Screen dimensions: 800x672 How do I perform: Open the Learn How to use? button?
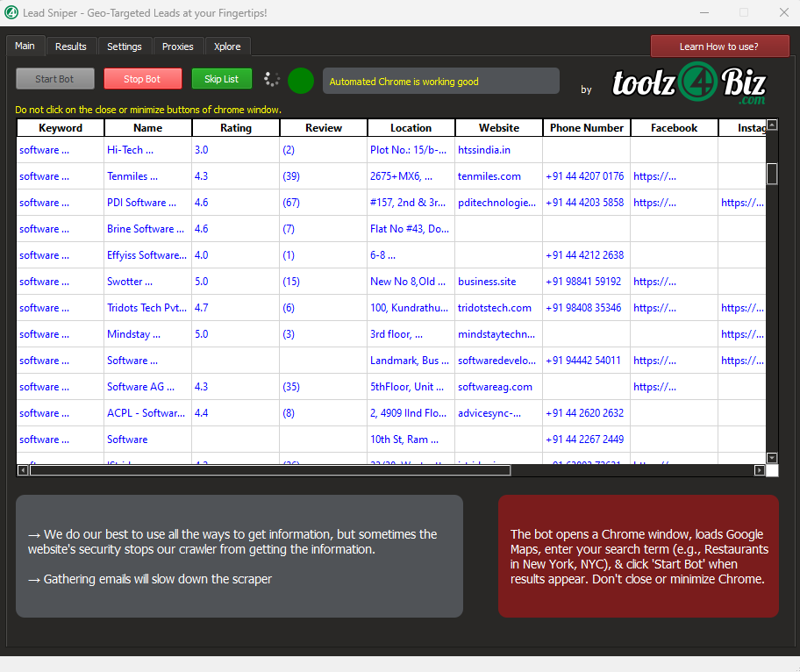(x=719, y=46)
